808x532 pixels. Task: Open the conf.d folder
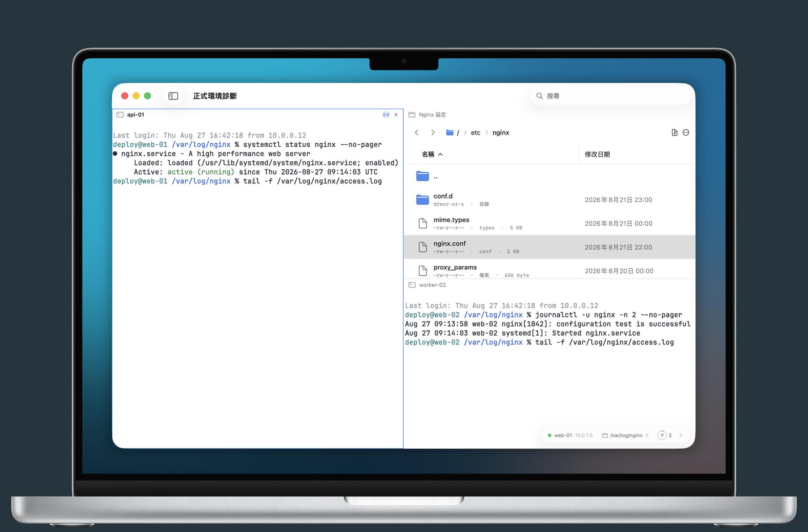point(549,200)
